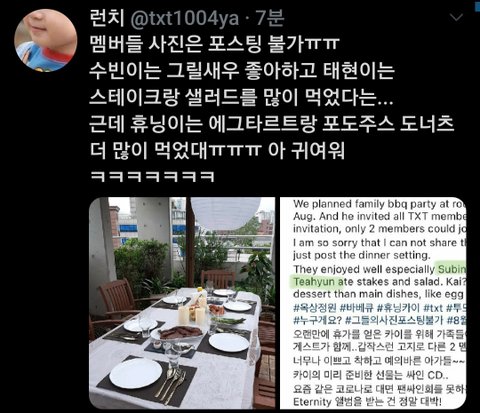Click the #txt hashtag
Viewport: 480px width, 413px height.
pos(433,308)
